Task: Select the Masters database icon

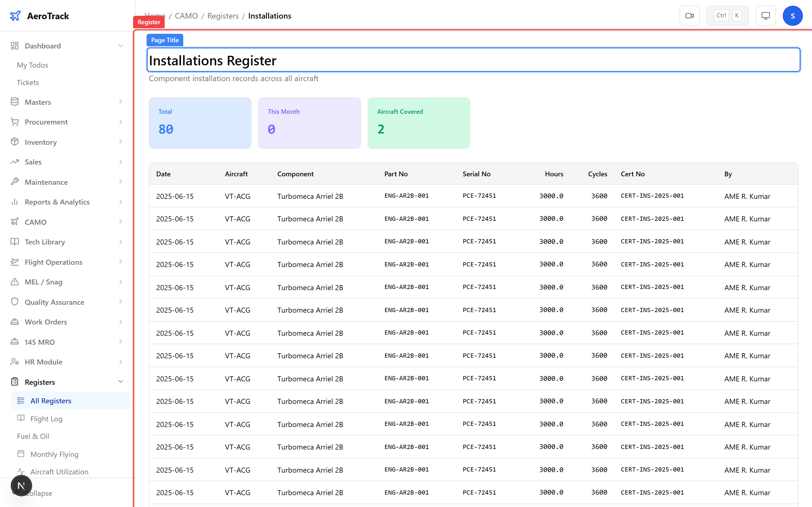Action: [15, 102]
